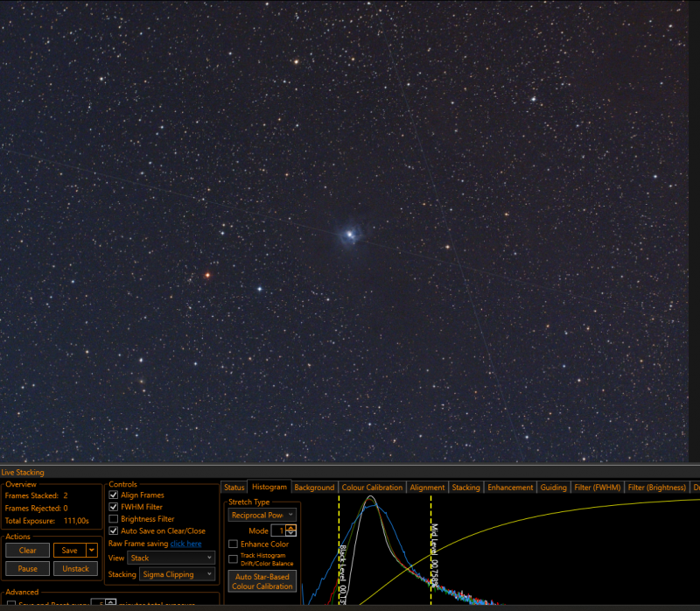Click the Clear button
700x611 pixels.
(x=28, y=551)
